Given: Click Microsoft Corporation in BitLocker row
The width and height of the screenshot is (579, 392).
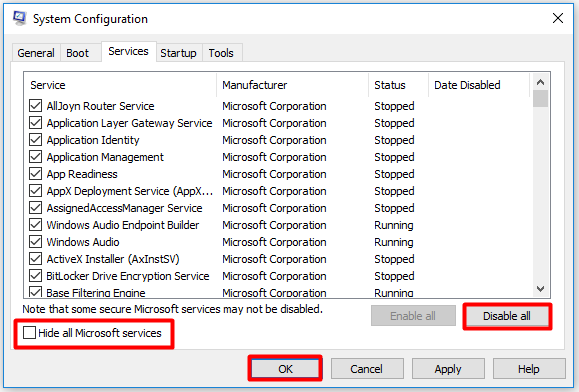Looking at the screenshot, I should (274, 276).
